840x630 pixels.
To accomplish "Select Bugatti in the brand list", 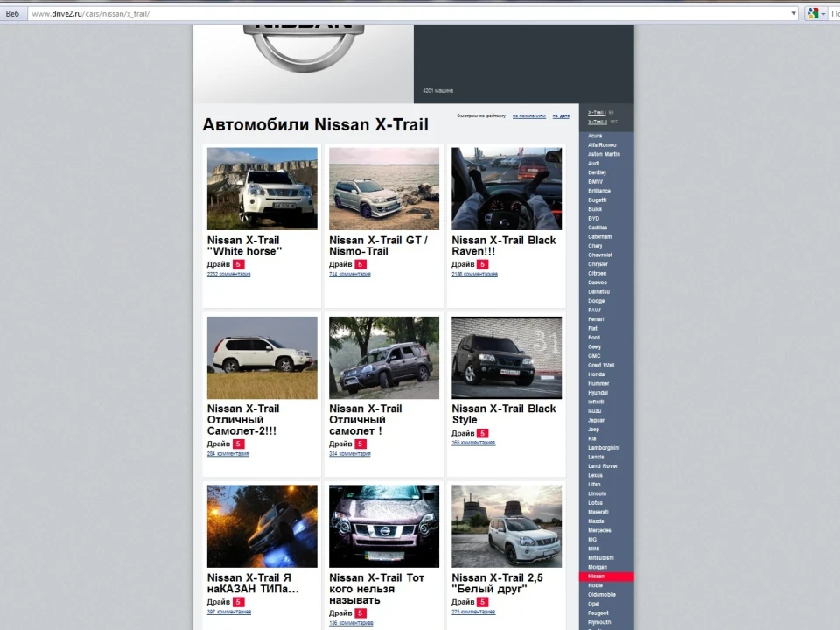I will pos(598,199).
